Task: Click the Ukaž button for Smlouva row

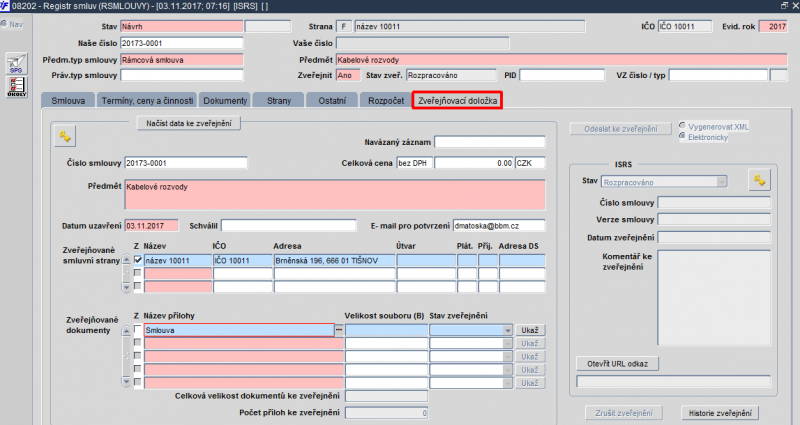Action: tap(530, 329)
